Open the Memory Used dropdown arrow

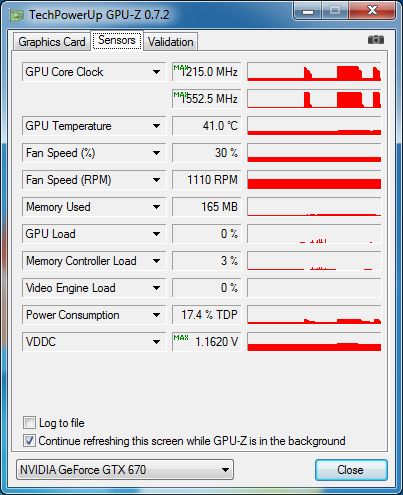(x=156, y=207)
